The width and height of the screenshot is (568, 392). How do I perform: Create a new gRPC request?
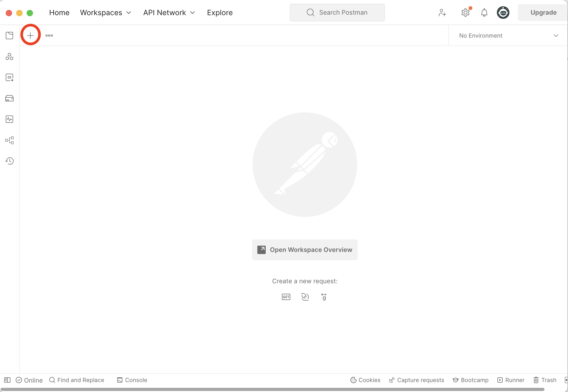click(x=324, y=297)
